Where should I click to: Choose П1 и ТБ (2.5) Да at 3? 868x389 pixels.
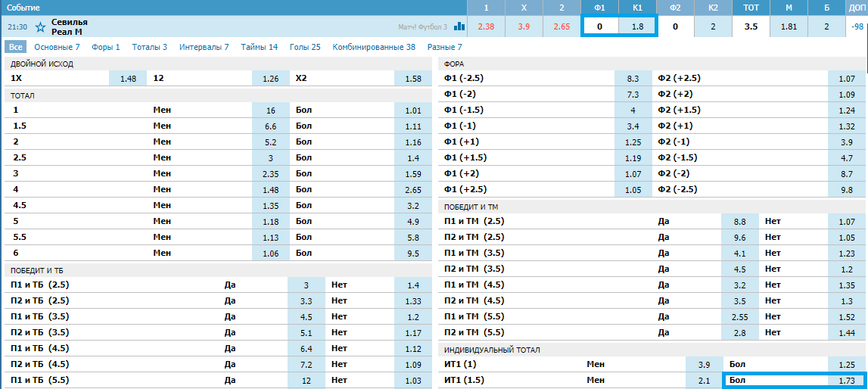[306, 285]
